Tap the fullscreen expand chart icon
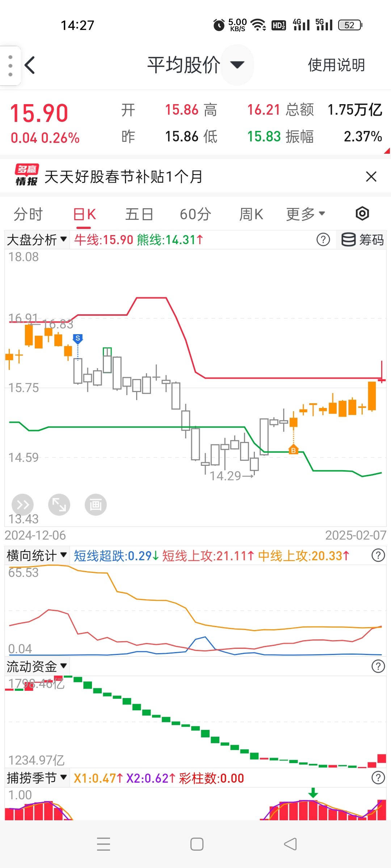Viewport: 391px width, 868px height. (x=59, y=505)
